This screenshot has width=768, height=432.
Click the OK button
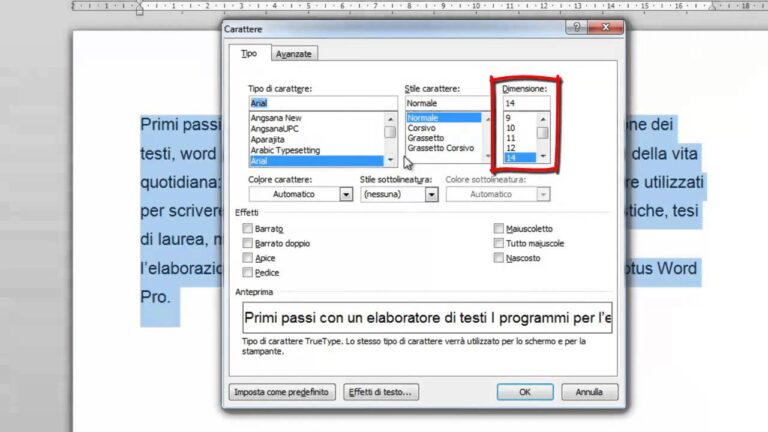coord(525,392)
